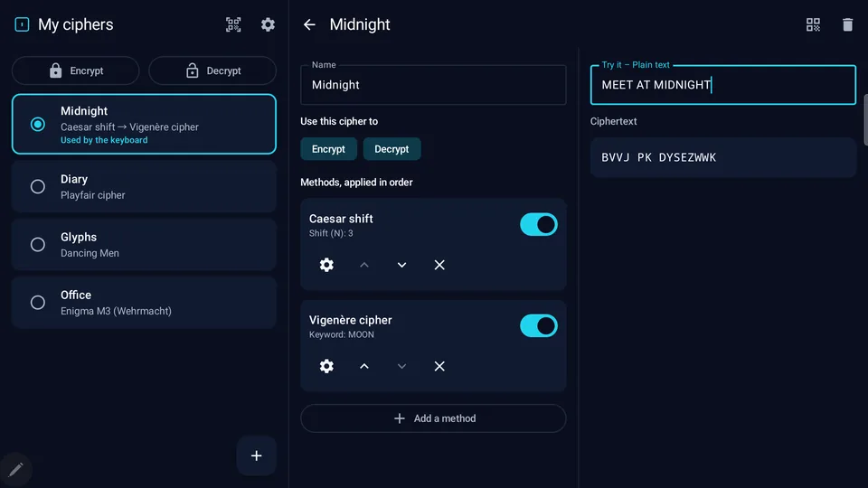Move Vigenère cipher method up

click(x=364, y=366)
